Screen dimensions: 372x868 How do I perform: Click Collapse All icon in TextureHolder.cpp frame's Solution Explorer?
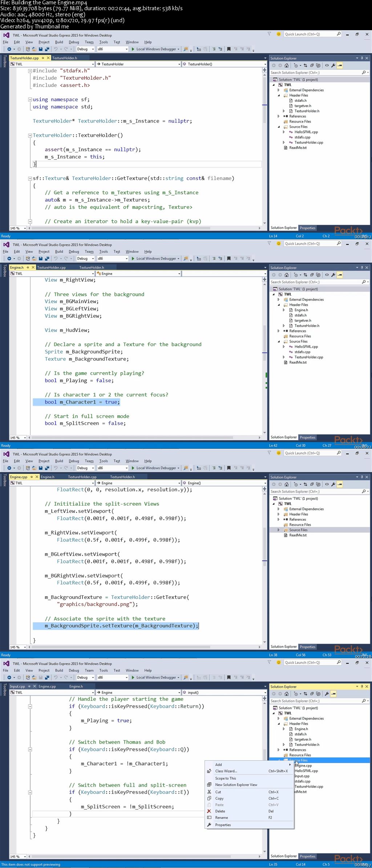pos(312,65)
